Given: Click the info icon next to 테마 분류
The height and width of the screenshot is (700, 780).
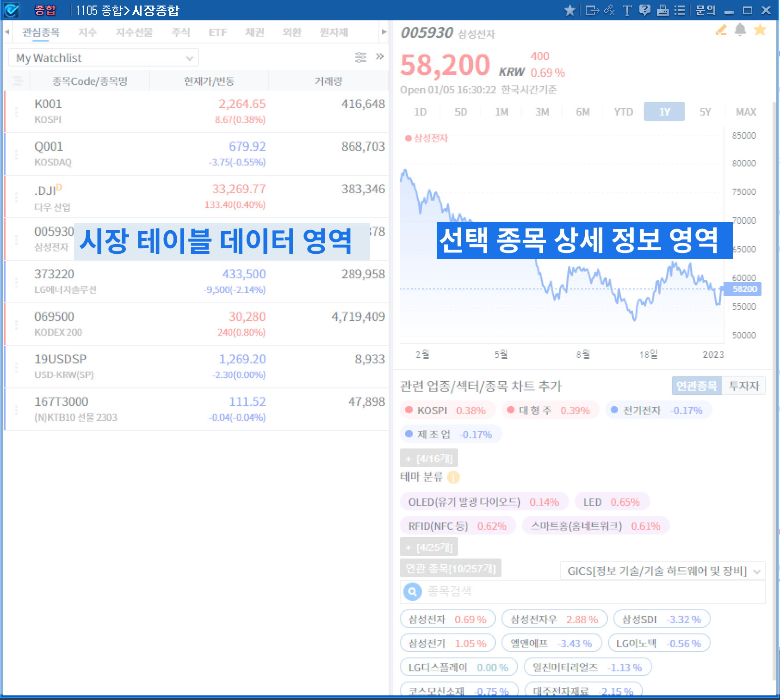Looking at the screenshot, I should 453,477.
